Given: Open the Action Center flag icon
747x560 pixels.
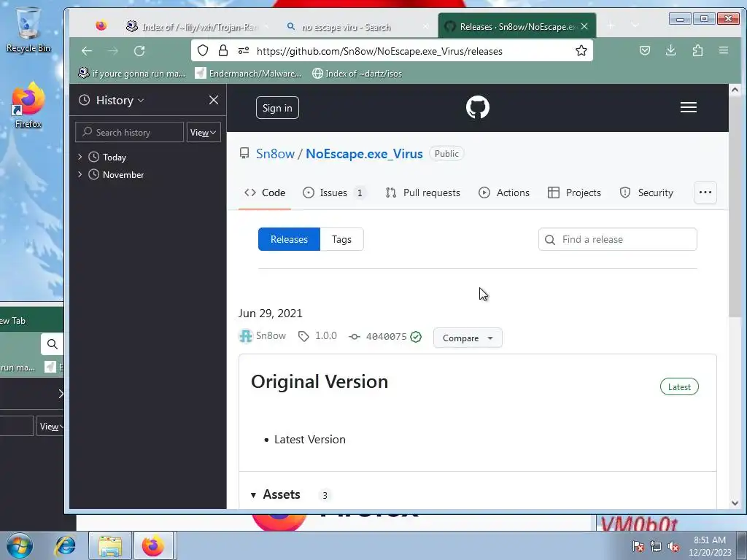Looking at the screenshot, I should pyautogui.click(x=638, y=546).
